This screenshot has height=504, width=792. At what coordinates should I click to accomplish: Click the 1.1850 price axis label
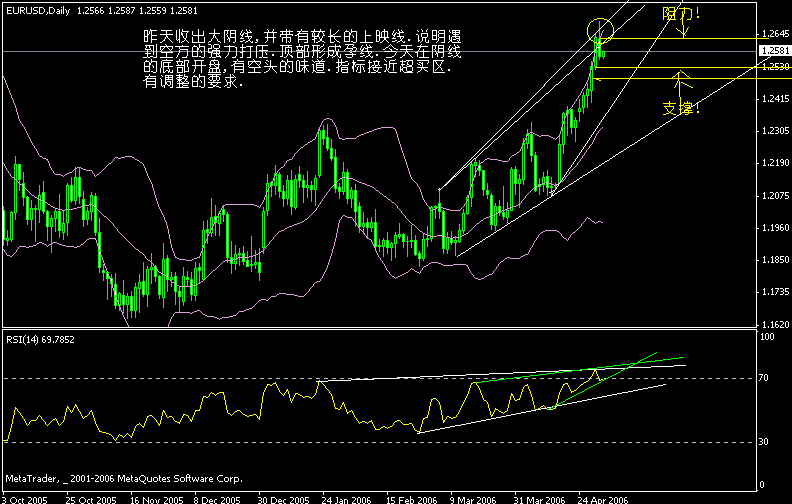click(775, 260)
